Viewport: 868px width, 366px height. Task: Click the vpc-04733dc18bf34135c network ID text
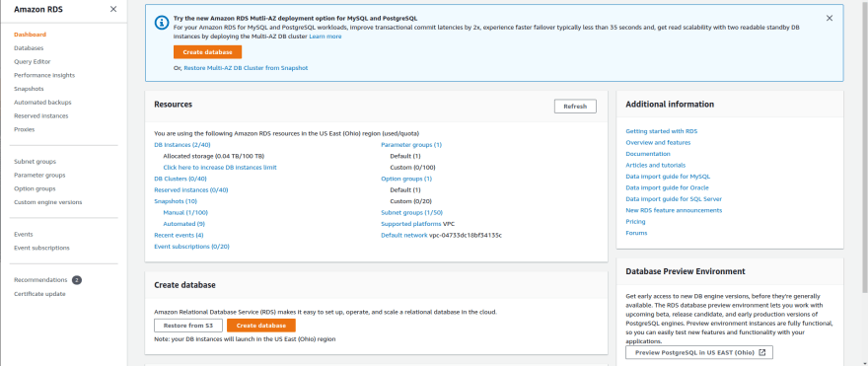click(x=466, y=236)
